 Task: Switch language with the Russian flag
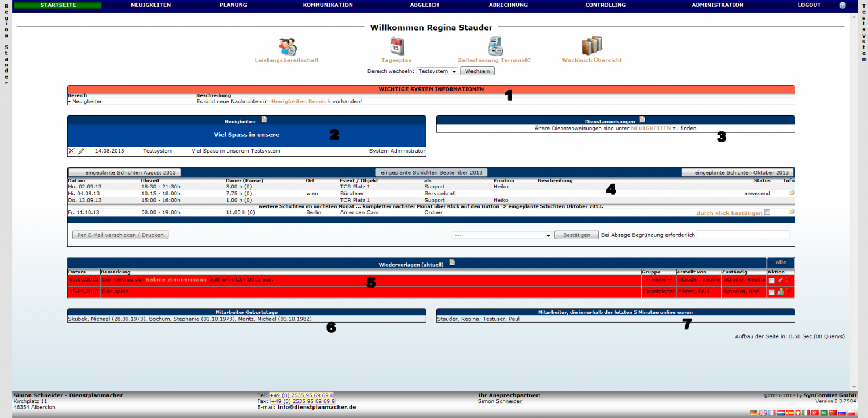pos(842,413)
